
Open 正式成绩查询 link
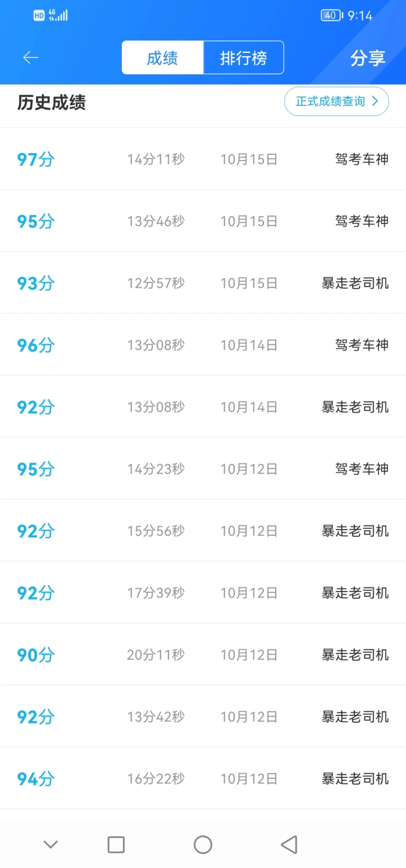[337, 101]
